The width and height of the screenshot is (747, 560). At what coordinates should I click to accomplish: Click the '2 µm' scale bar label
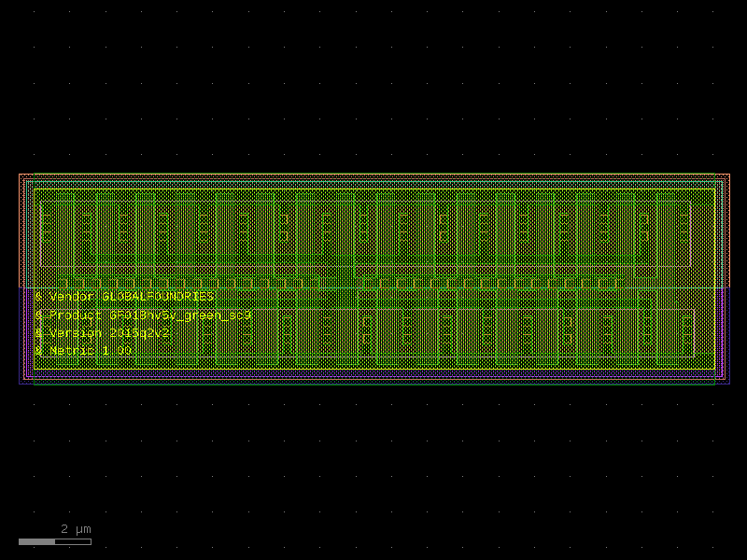[76, 529]
